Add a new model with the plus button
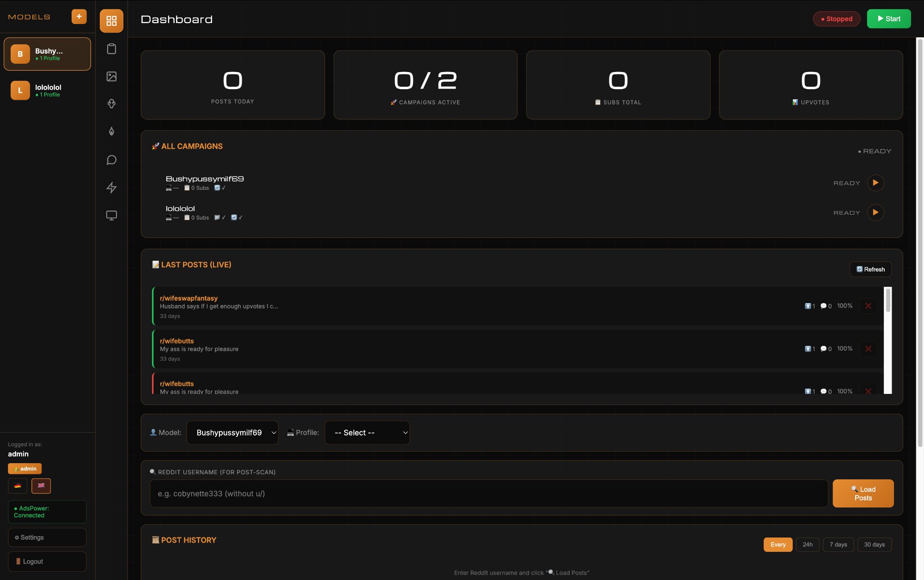Screen dimensions: 924x580 79,16
